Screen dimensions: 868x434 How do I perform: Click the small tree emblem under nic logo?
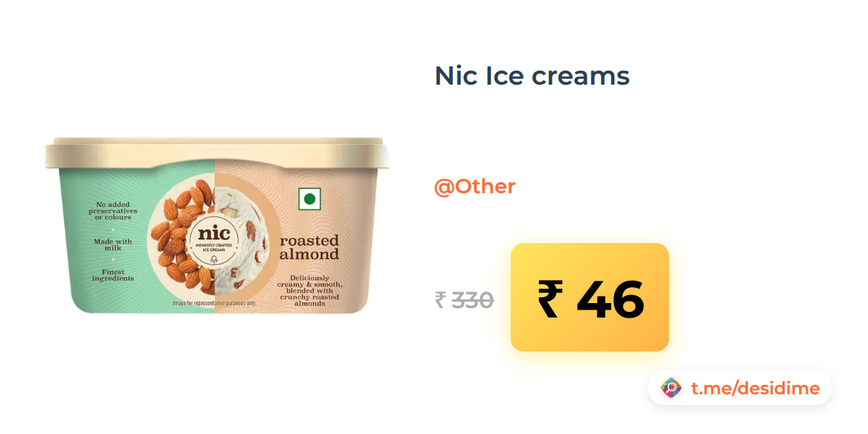214,258
